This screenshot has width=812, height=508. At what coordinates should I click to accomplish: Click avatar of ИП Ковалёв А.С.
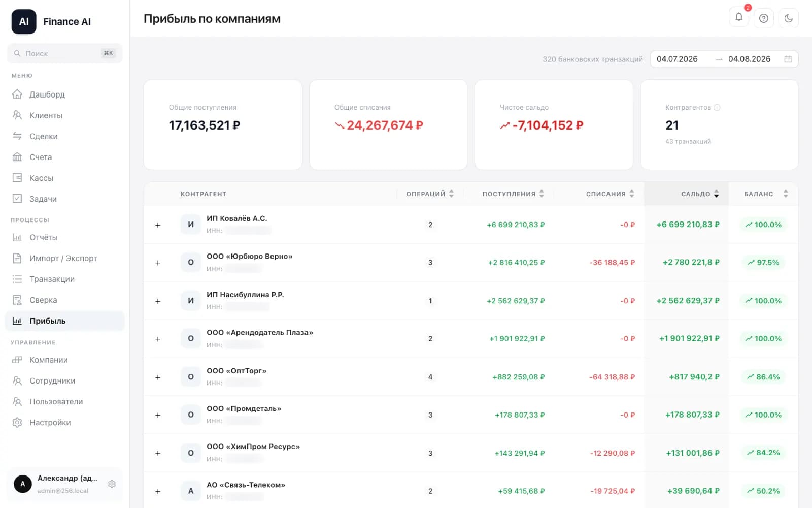[191, 225]
